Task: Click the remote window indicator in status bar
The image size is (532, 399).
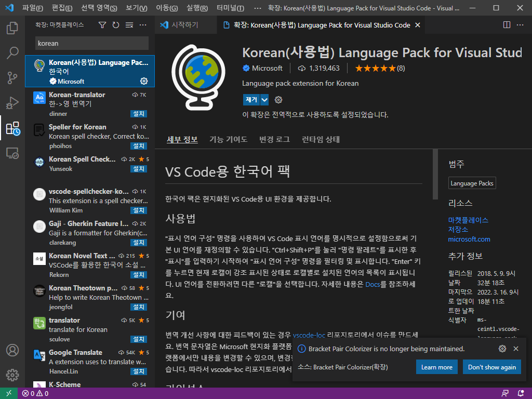Action: pyautogui.click(x=8, y=393)
